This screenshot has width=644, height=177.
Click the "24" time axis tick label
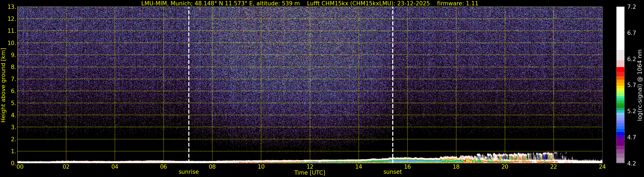click(602, 167)
